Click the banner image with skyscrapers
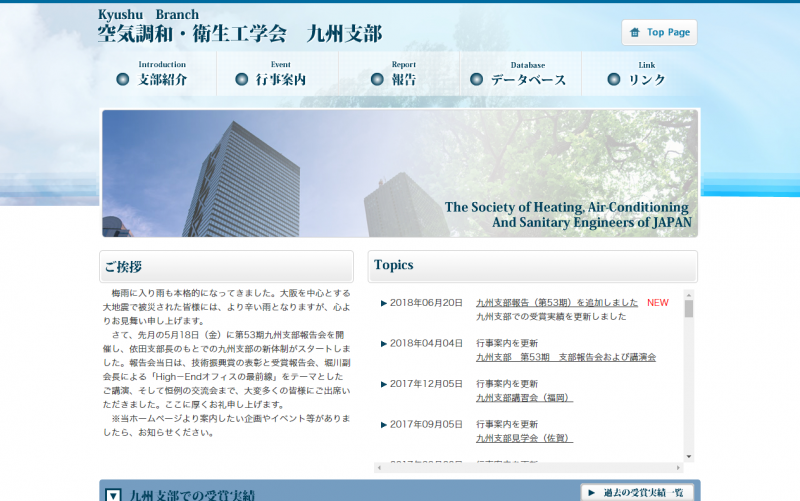Screen dimensions: 800x501 click(399, 173)
